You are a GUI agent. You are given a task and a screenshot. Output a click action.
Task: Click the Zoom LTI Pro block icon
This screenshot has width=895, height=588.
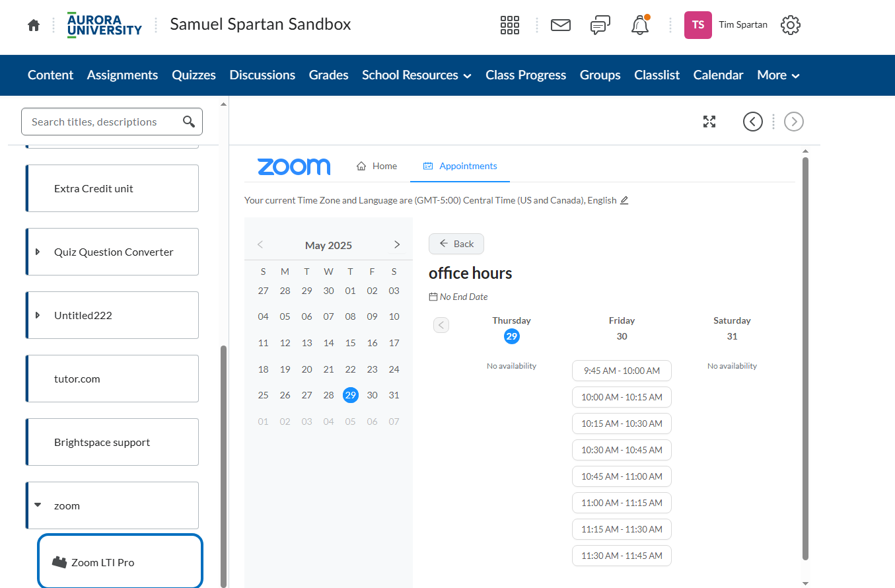pos(59,562)
